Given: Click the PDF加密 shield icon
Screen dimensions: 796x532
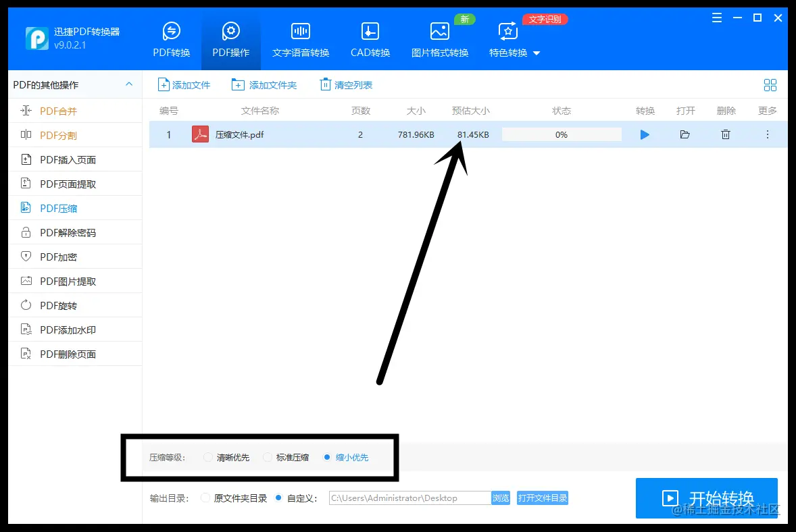Looking at the screenshot, I should coord(26,256).
